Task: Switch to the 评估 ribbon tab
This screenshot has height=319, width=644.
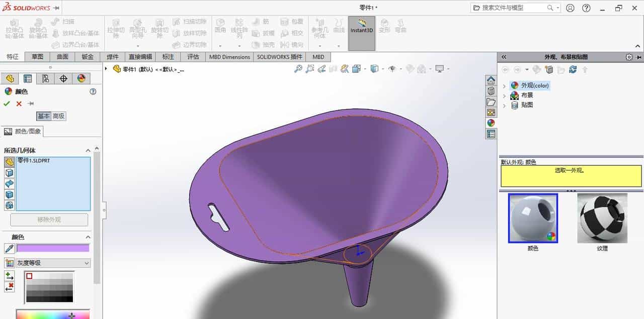Action: click(193, 57)
